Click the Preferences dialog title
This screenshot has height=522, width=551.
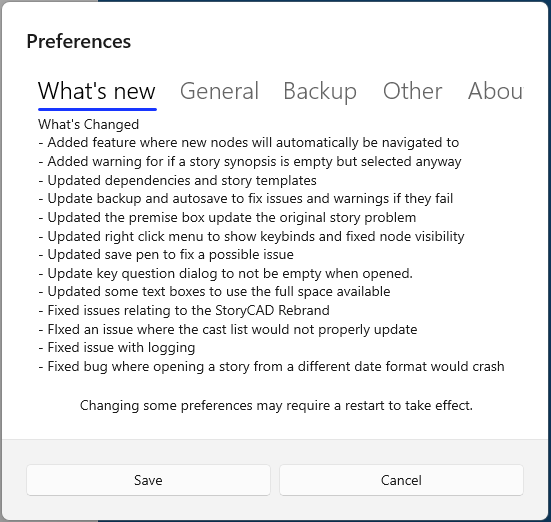click(79, 41)
